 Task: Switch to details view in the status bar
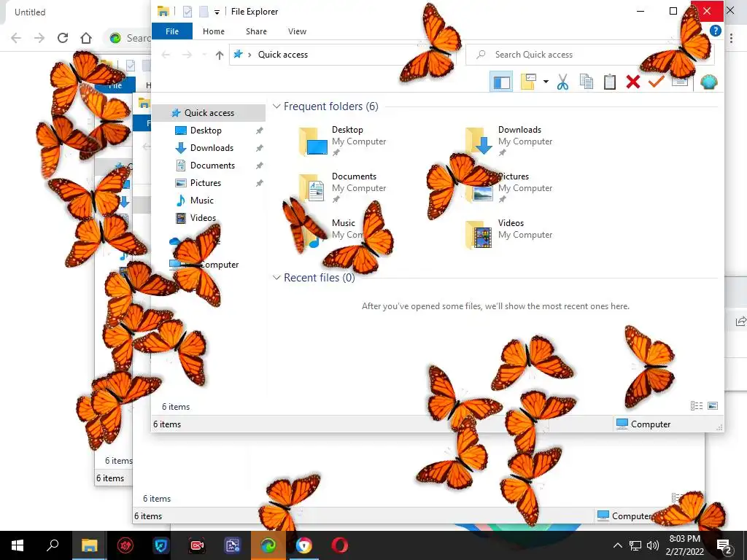[697, 405]
